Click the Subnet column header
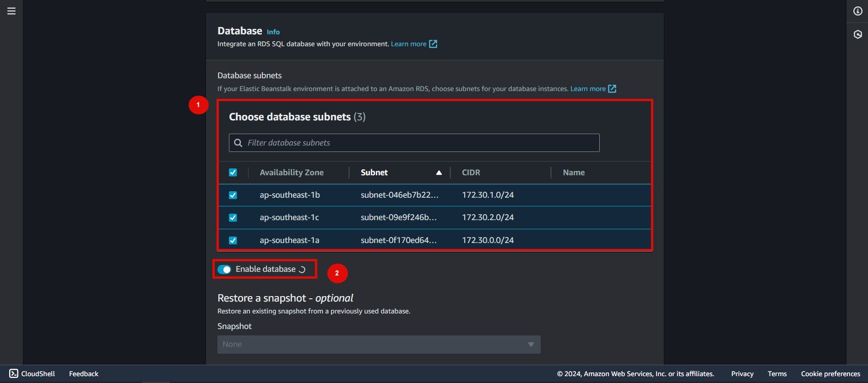 pyautogui.click(x=374, y=173)
